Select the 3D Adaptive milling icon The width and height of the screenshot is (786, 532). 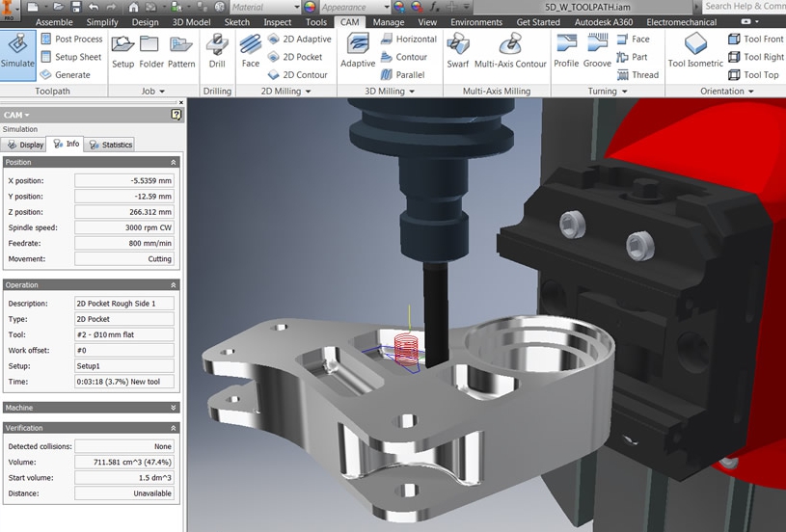[x=358, y=50]
